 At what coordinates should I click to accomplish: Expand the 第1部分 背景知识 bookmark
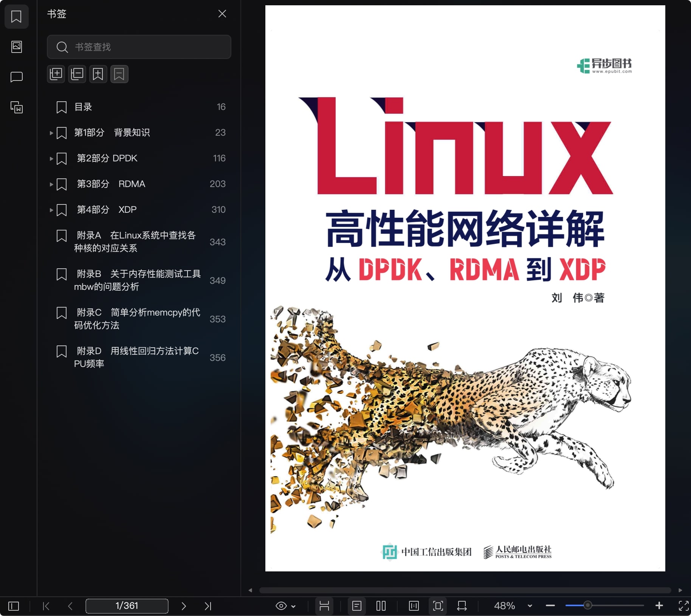coord(51,133)
